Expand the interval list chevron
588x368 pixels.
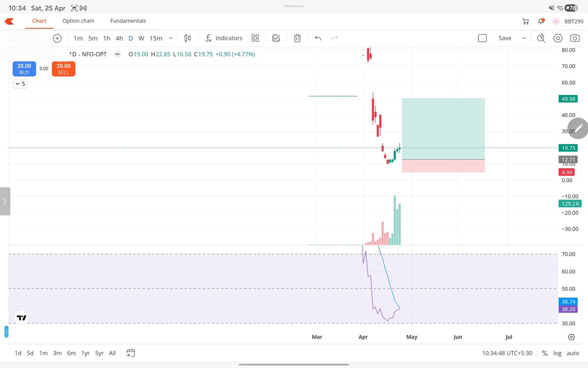171,38
